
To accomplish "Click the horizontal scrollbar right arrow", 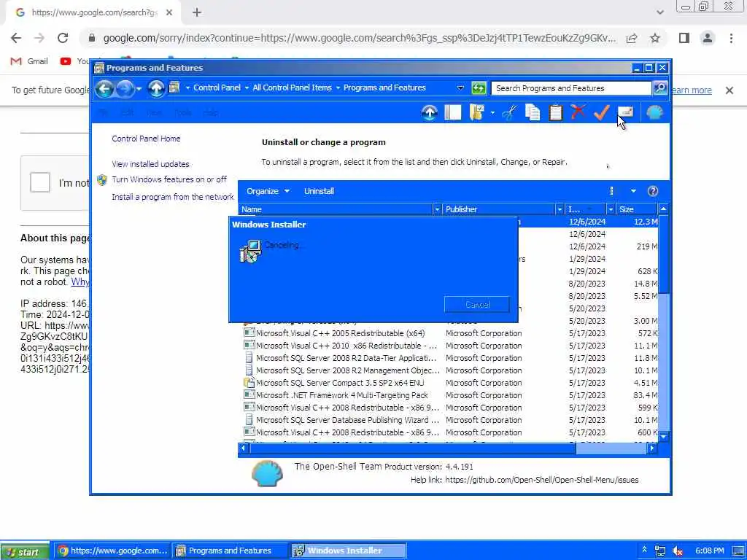I will click(x=651, y=448).
